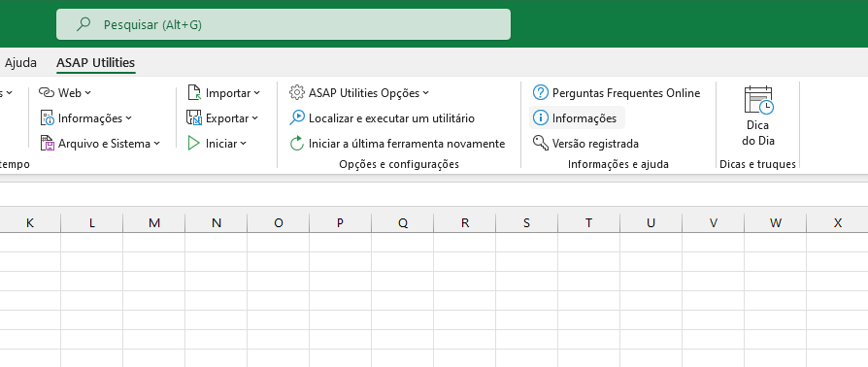Image resolution: width=868 pixels, height=367 pixels.
Task: Select column L header
Action: point(92,222)
